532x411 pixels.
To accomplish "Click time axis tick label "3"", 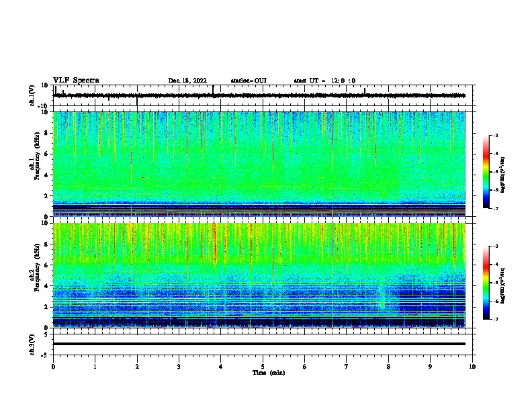I will 179,367.
